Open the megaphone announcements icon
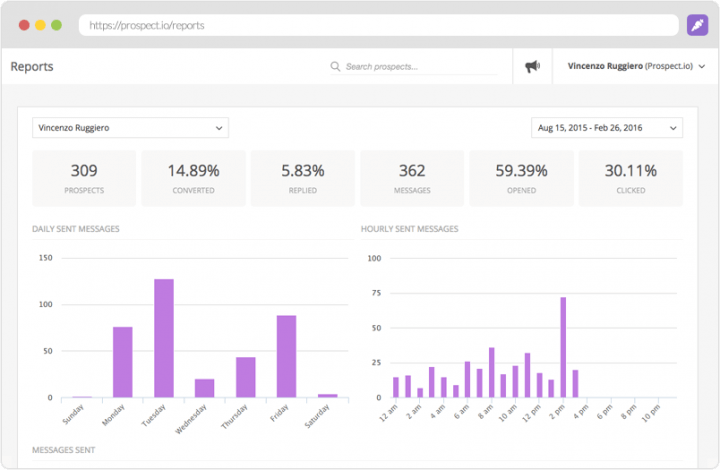This screenshot has height=470, width=720. click(532, 67)
